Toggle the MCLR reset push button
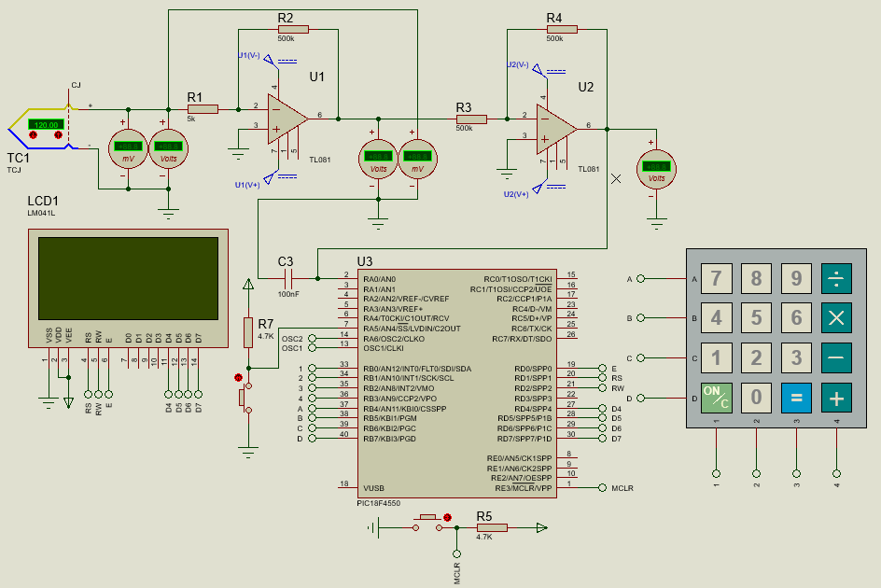 [x=427, y=523]
